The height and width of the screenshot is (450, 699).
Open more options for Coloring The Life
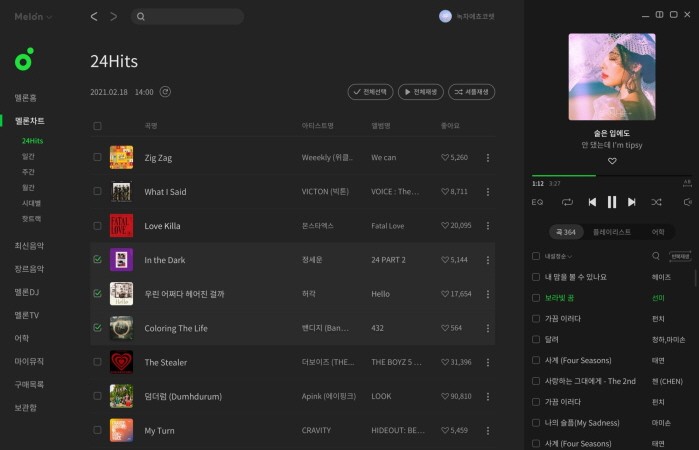click(488, 328)
